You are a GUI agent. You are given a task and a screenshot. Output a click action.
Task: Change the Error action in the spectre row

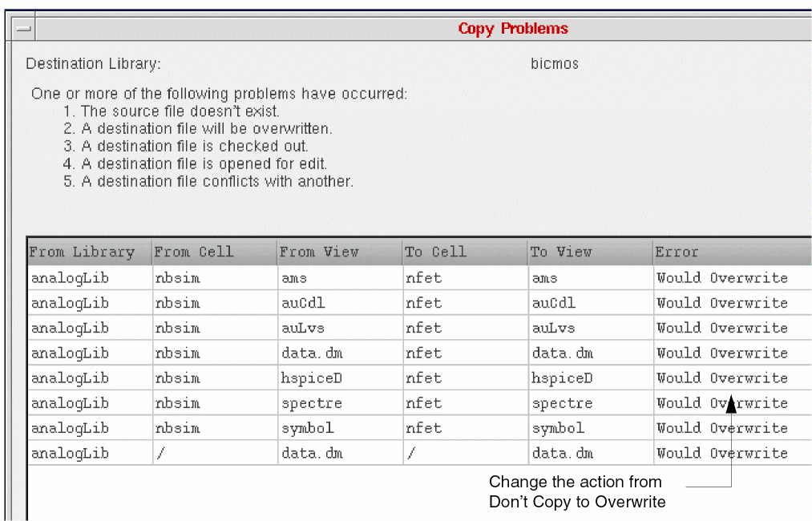tap(722, 403)
